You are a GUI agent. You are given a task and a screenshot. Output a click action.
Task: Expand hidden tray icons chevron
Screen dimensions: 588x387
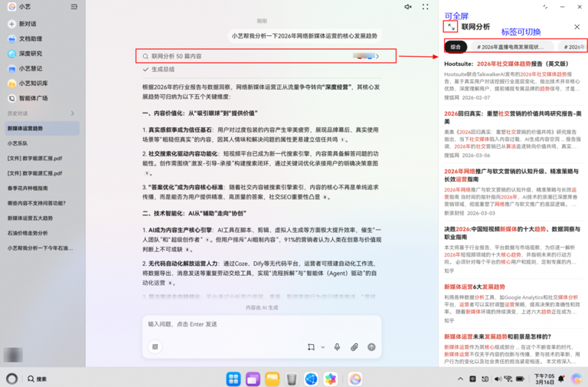460,379
